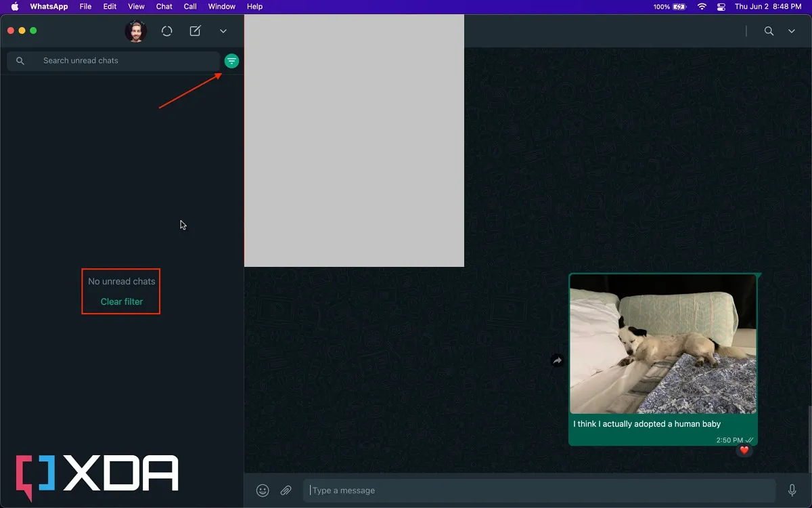
Task: Open the chat options dropdown chevron
Action: coord(792,31)
